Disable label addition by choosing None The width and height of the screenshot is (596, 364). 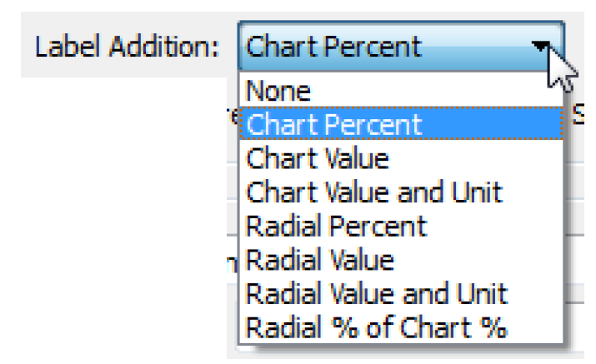279,91
